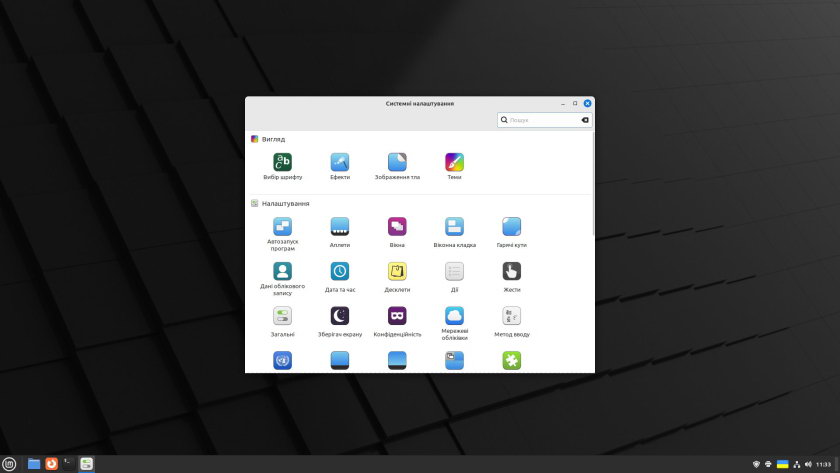Maximize the Системні налаштування window

coord(575,103)
